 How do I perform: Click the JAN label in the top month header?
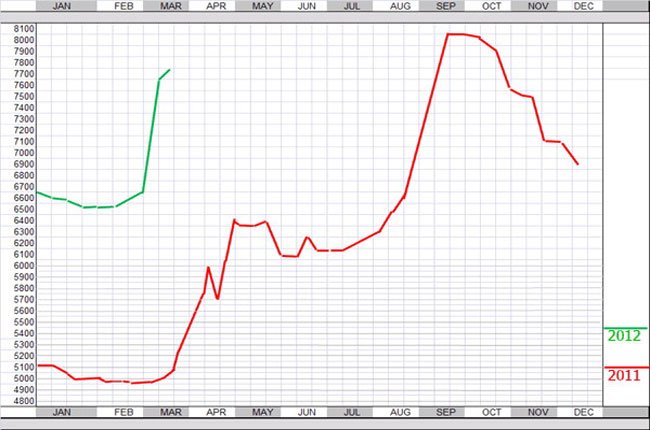point(62,6)
